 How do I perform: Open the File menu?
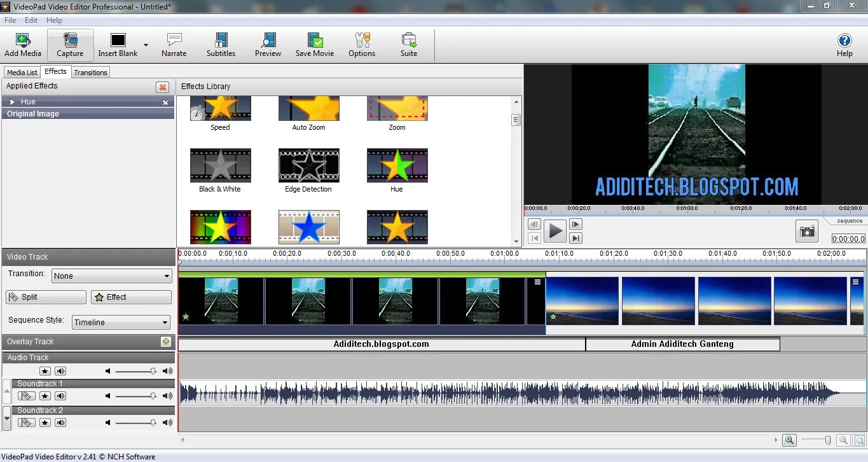click(x=10, y=20)
